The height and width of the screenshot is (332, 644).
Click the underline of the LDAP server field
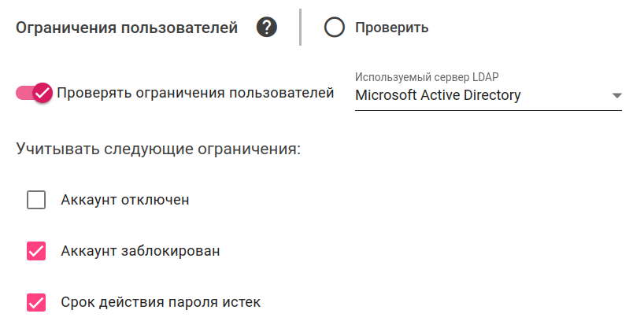coord(488,110)
